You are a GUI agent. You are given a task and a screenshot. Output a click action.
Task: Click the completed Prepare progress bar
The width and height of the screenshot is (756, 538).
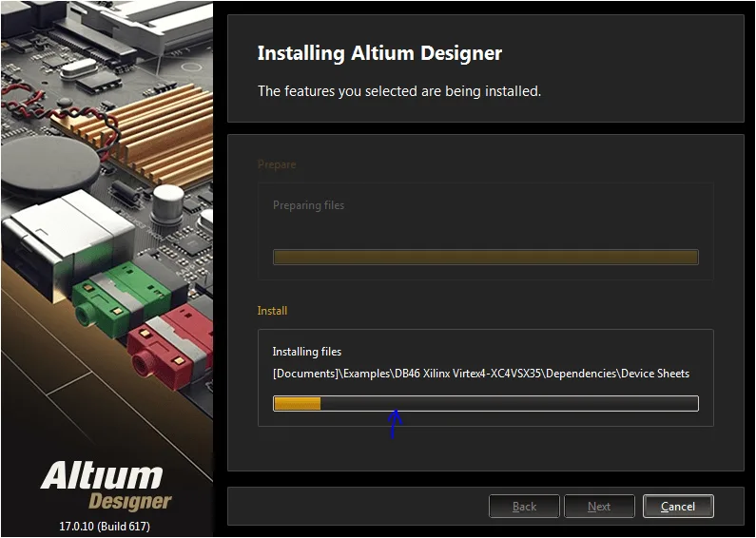(486, 257)
